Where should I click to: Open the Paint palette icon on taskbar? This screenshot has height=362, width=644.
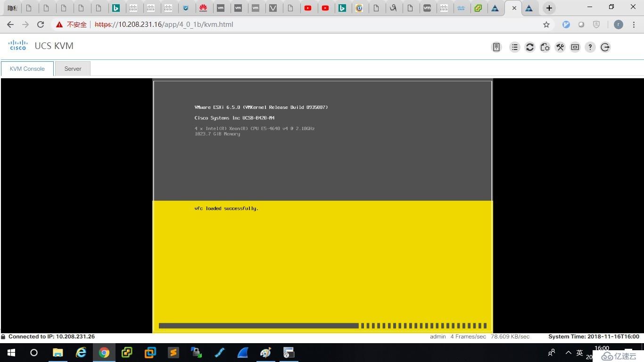click(x=265, y=353)
